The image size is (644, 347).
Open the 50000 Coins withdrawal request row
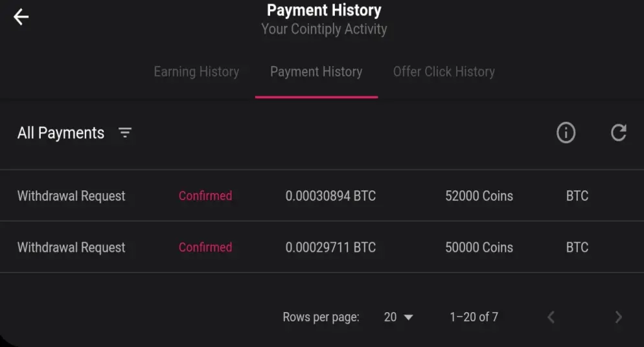pos(322,247)
